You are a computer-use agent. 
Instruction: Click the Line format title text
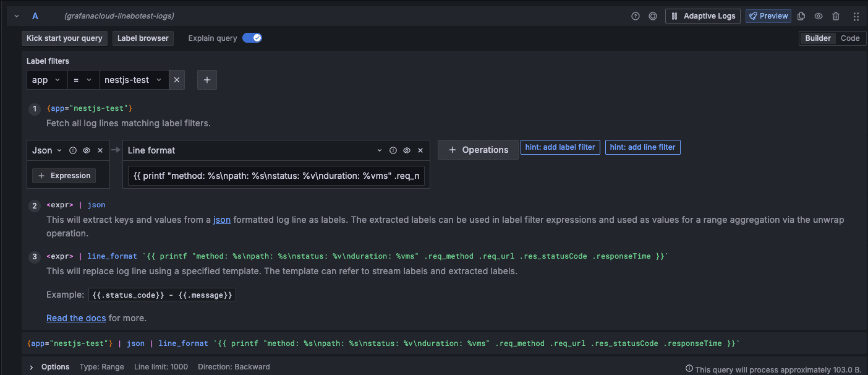(x=151, y=150)
